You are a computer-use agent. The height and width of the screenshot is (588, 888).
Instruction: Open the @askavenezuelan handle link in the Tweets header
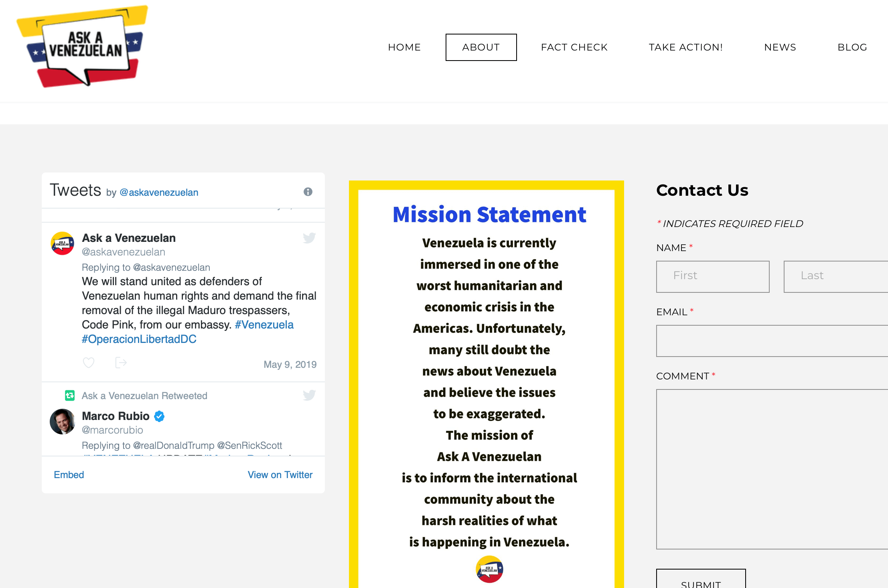159,193
